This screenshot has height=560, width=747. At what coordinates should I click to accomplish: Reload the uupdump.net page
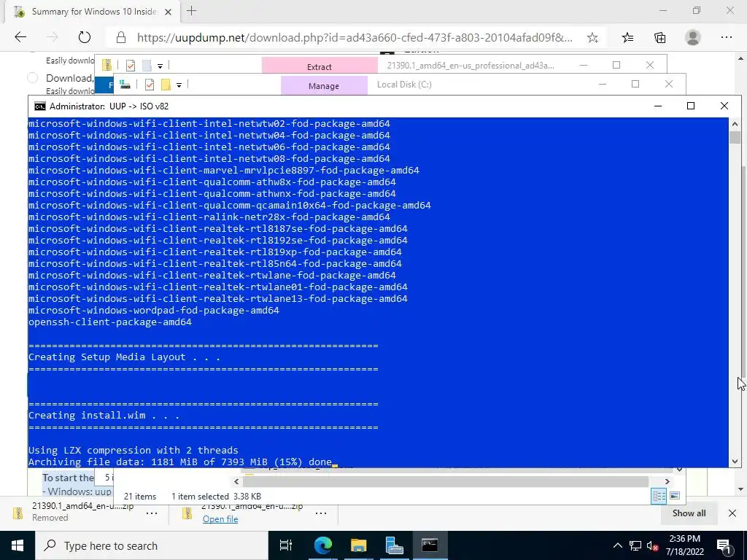tap(85, 37)
